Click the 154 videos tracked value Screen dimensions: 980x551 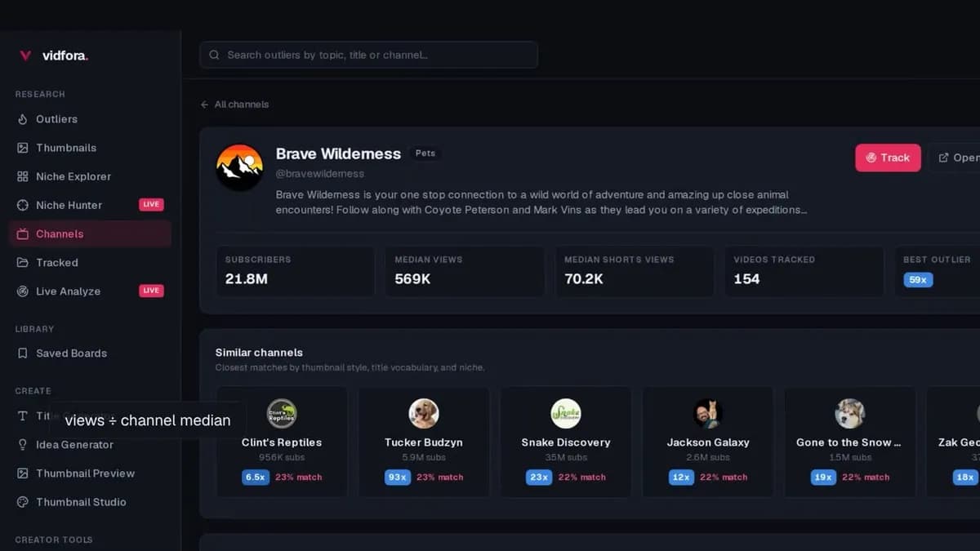point(746,279)
